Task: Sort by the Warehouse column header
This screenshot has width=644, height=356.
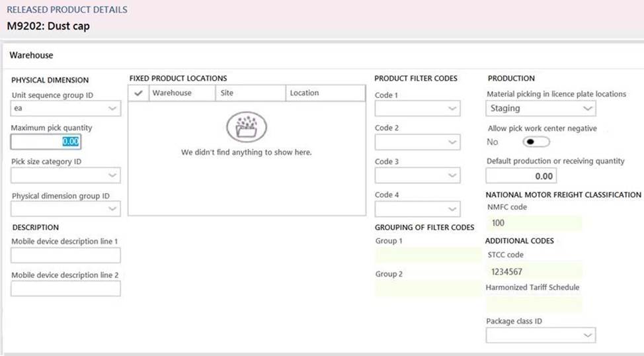Action: point(172,93)
